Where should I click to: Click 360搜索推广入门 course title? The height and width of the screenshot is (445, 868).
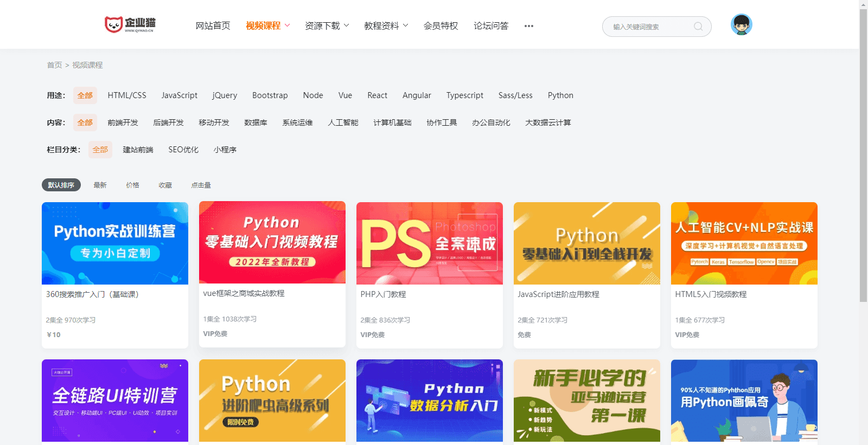tap(92, 294)
